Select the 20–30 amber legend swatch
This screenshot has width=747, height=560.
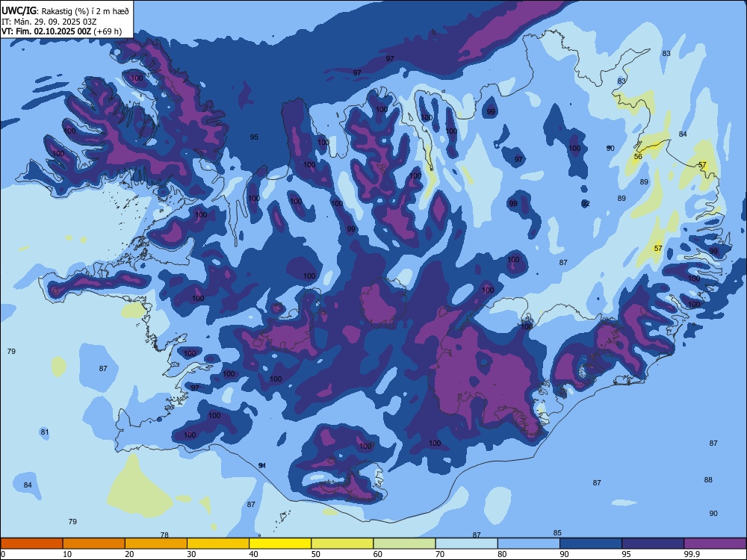coord(156,544)
